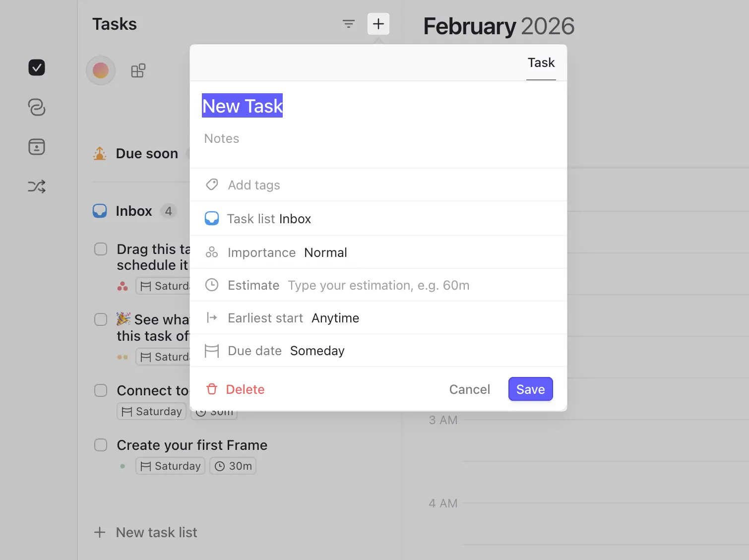749x560 pixels.
Task: Switch to the Task tab in the dialog
Action: [x=541, y=62]
